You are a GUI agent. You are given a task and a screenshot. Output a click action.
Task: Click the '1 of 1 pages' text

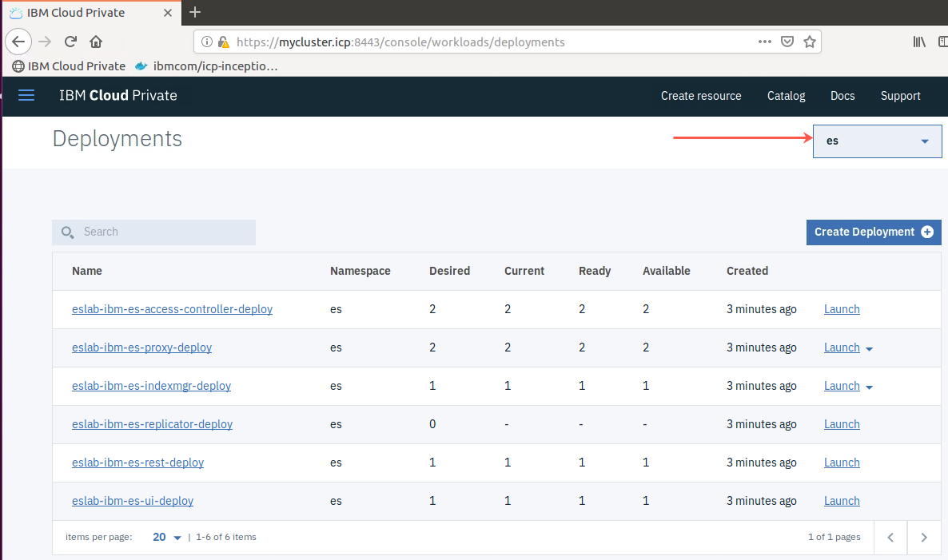pyautogui.click(x=834, y=537)
